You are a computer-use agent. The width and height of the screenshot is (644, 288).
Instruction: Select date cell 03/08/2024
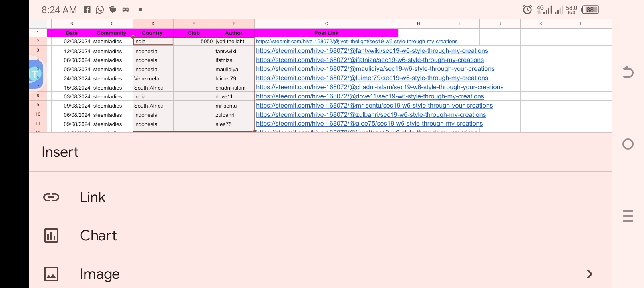click(x=72, y=96)
